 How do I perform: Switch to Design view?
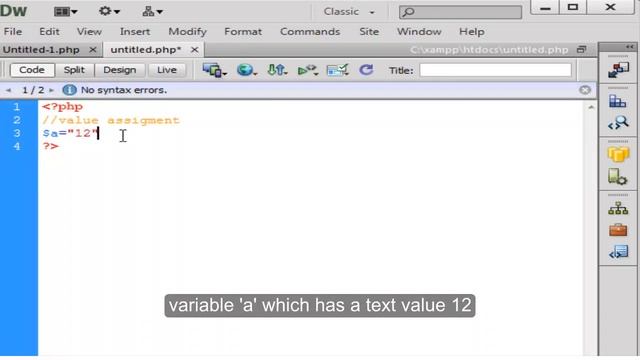pos(119,70)
